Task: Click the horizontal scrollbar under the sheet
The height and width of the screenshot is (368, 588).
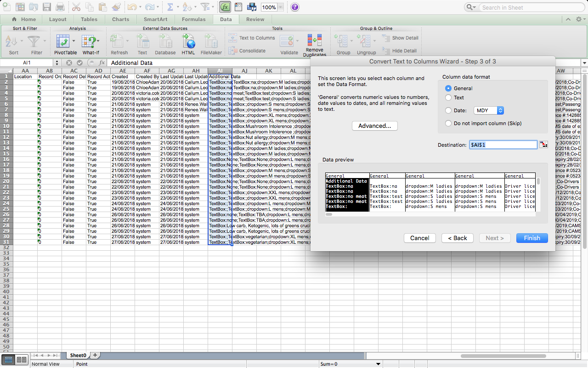Action: 505,356
